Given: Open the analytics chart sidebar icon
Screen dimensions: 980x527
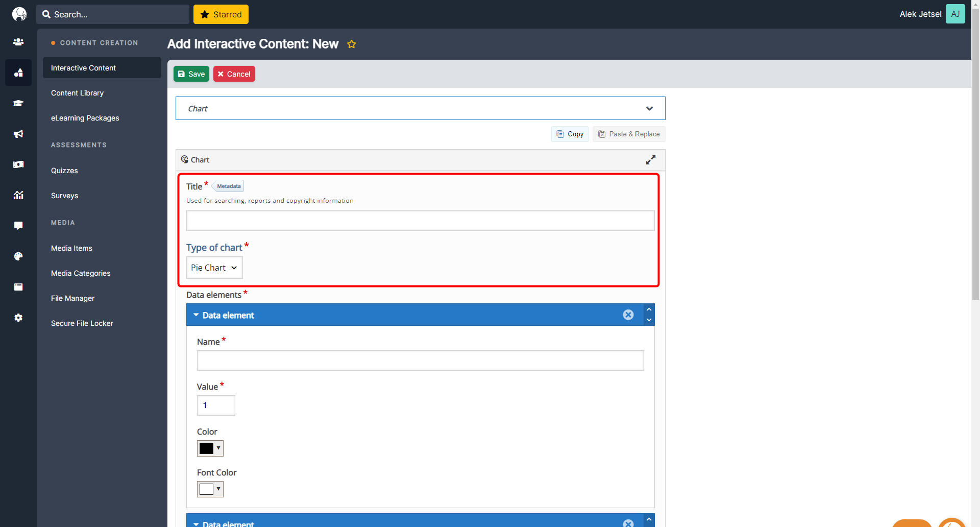Looking at the screenshot, I should coord(18,195).
